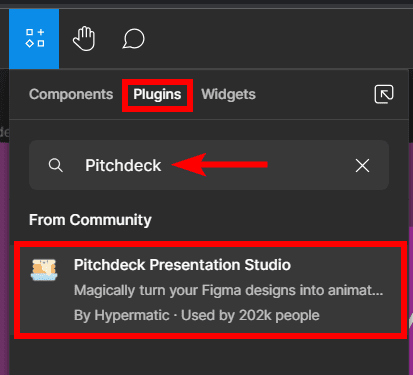Image resolution: width=413 pixels, height=375 pixels.
Task: Click the Used by 202k people text
Action: [250, 315]
